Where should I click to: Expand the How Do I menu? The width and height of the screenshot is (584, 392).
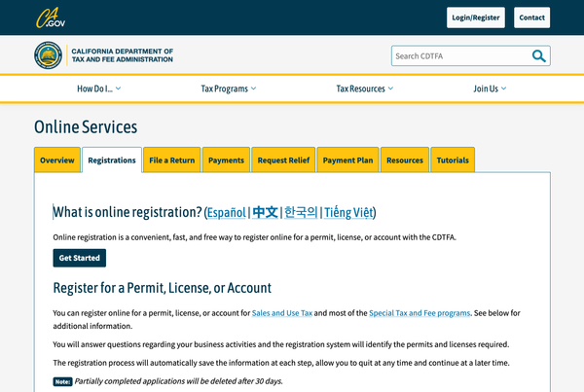(99, 89)
